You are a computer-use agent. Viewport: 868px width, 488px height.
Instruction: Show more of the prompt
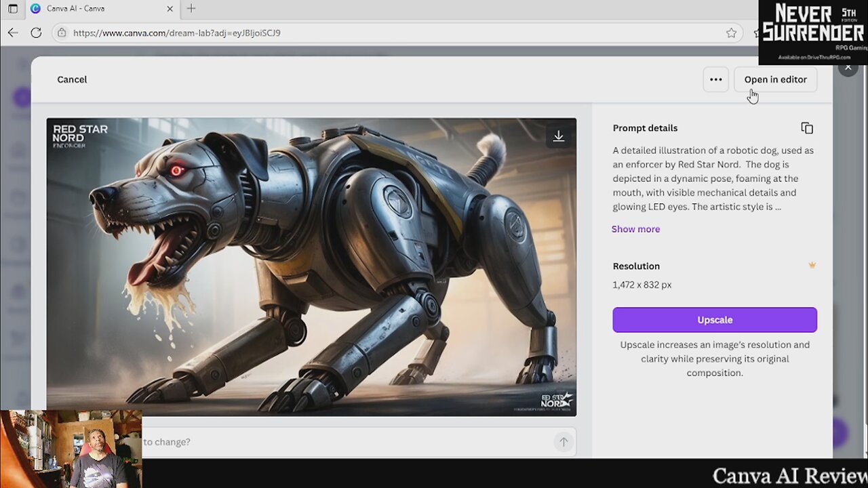point(635,229)
